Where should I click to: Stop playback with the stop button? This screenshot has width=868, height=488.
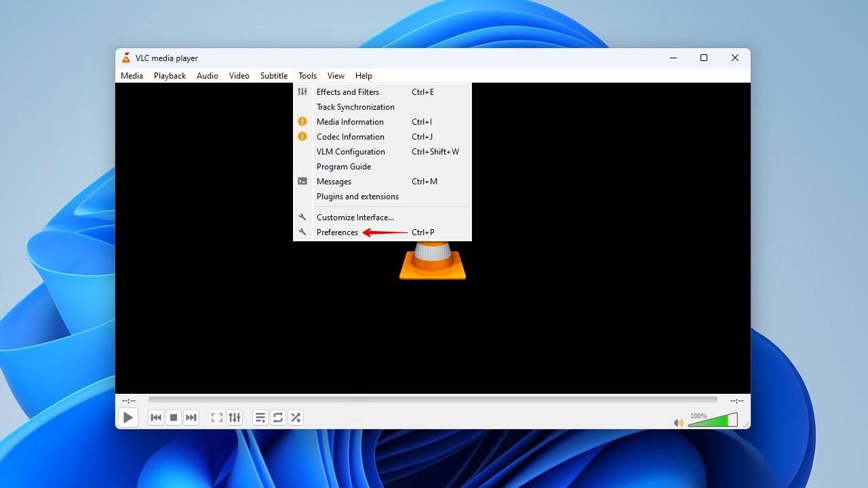point(174,418)
